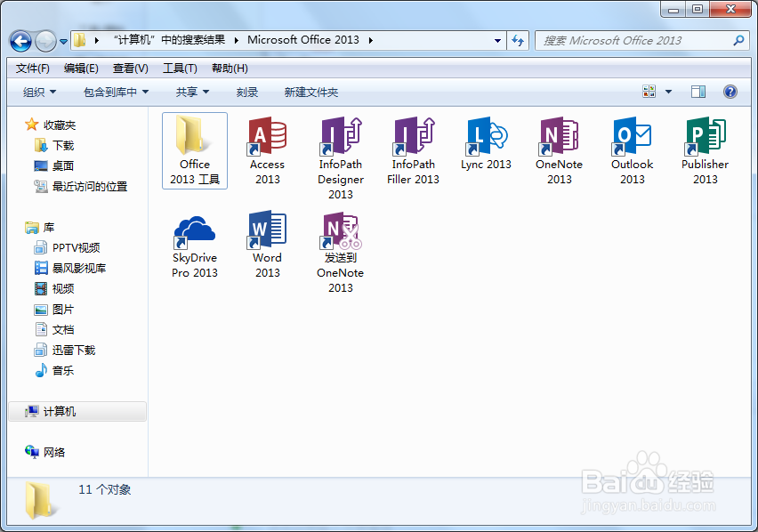Minimize the Explorer window
The height and width of the screenshot is (532, 758).
673,9
